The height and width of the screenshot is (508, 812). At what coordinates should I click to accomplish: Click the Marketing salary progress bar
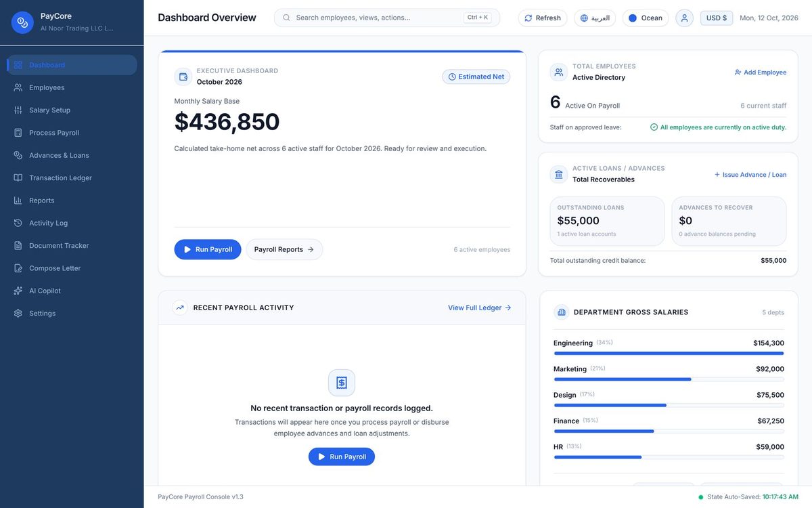click(669, 379)
